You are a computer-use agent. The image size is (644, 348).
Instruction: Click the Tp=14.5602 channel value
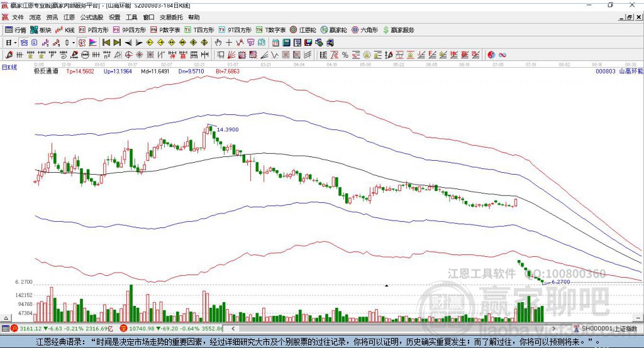click(80, 72)
